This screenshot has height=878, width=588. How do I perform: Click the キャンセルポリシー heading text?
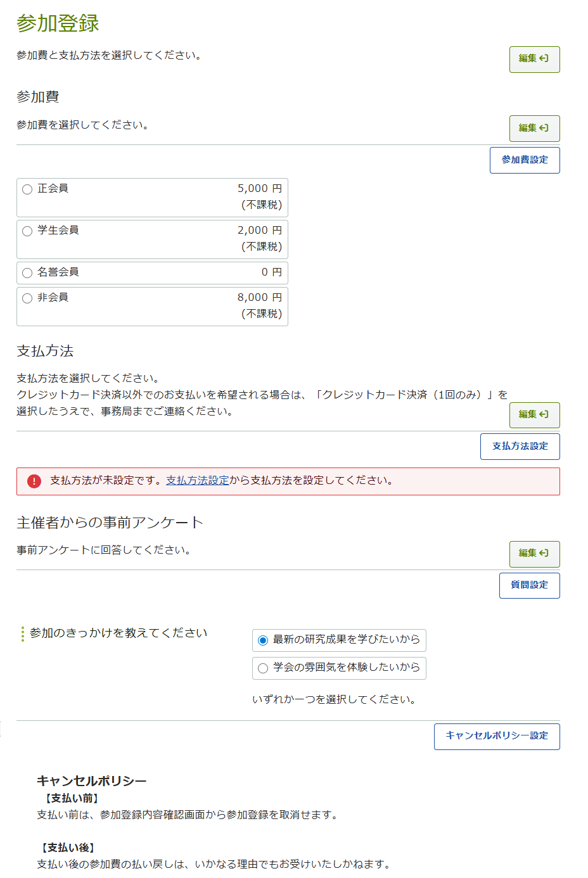[x=91, y=781]
